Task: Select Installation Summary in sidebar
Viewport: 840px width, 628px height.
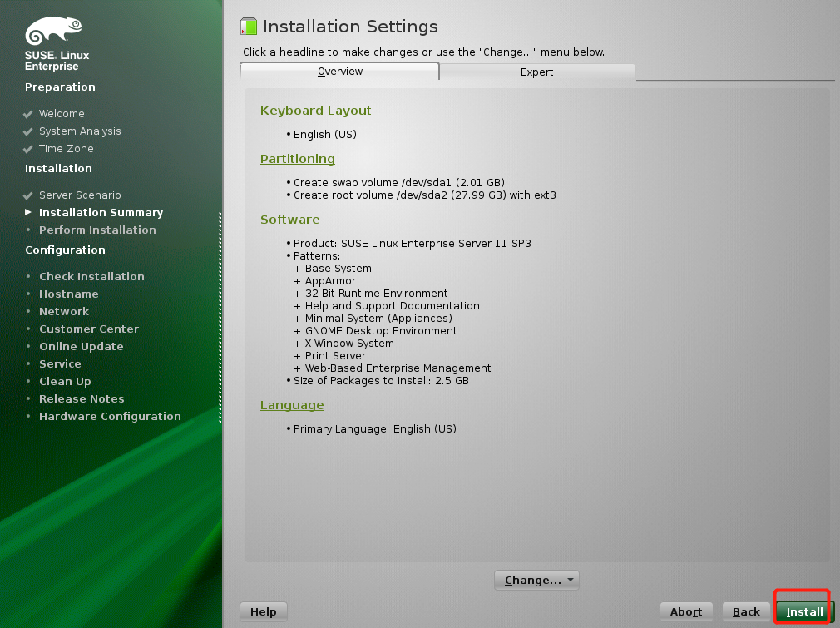Action: [101, 212]
